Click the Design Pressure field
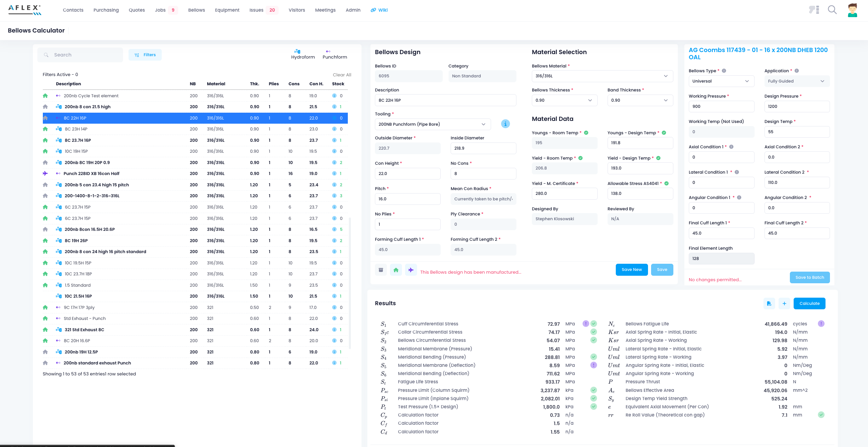 coord(797,107)
